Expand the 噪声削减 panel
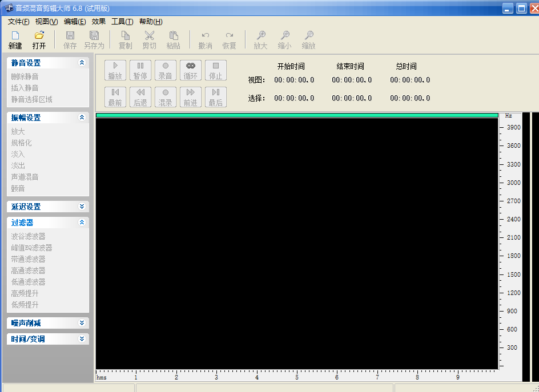The width and height of the screenshot is (539, 392). [82, 323]
